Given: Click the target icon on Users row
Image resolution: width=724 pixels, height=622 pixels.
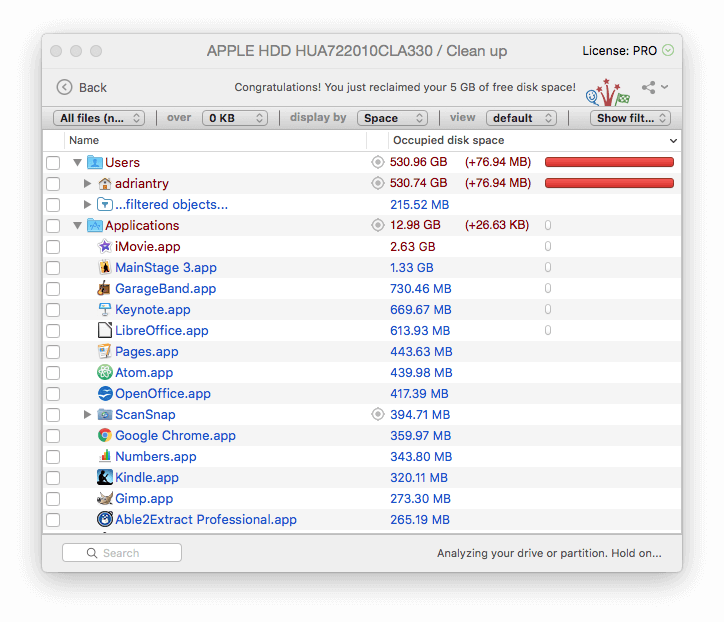Looking at the screenshot, I should pos(378,162).
